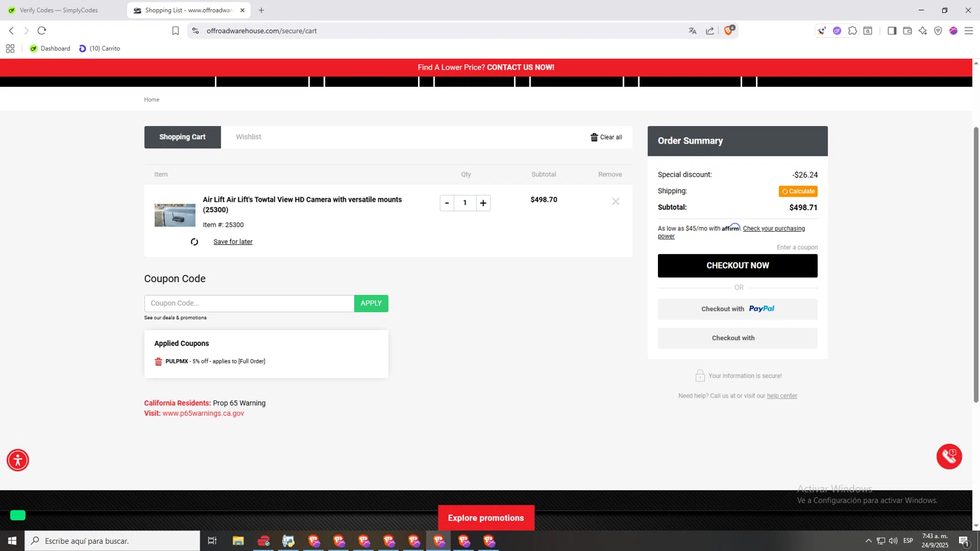
Task: Click CONTACT US NOW! banner link
Action: (521, 67)
